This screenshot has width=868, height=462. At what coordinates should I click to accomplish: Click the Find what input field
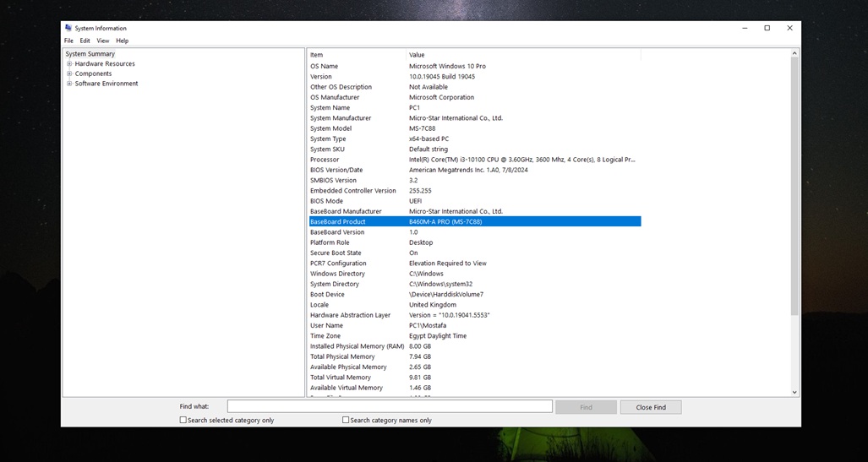pyautogui.click(x=390, y=406)
